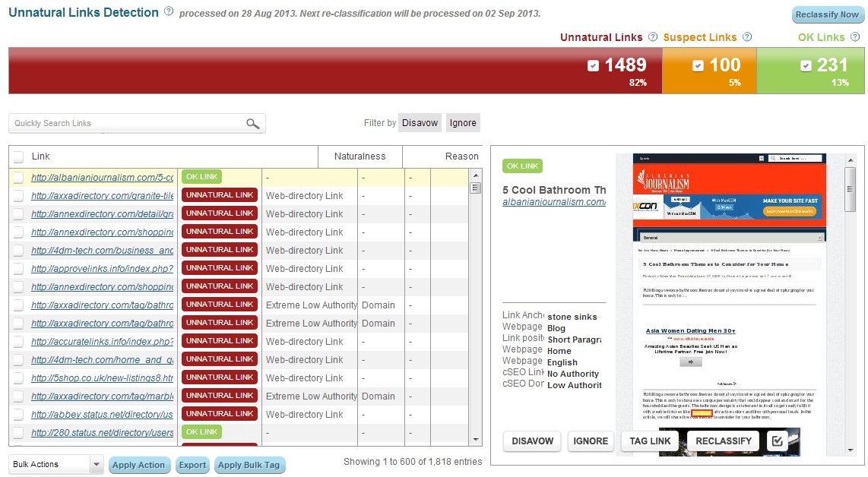Tick the select-all checkbox in the Link header
This screenshot has width=868, height=477.
[x=18, y=156]
